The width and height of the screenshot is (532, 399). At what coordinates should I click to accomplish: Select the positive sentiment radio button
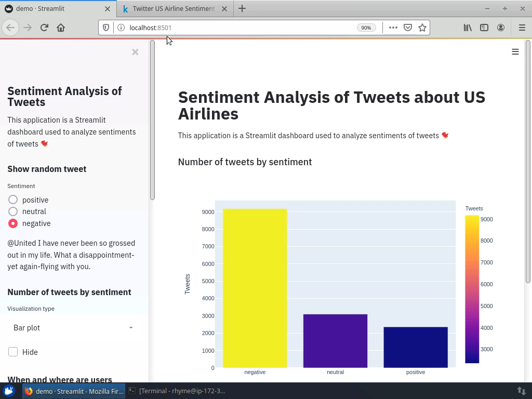pyautogui.click(x=12, y=199)
